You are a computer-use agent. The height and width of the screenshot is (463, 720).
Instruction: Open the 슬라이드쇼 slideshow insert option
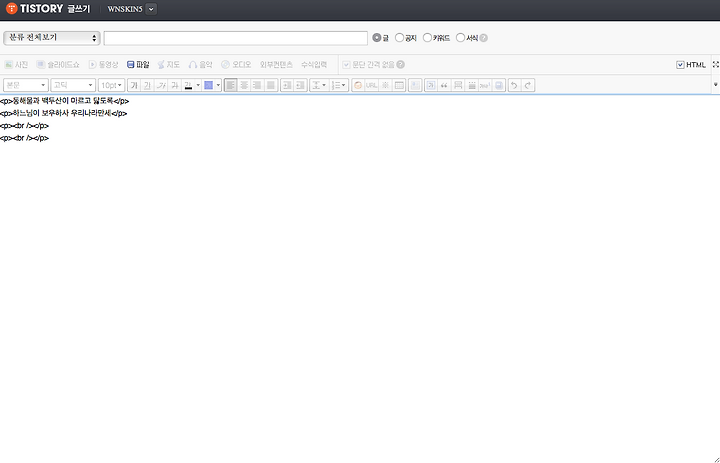58,65
